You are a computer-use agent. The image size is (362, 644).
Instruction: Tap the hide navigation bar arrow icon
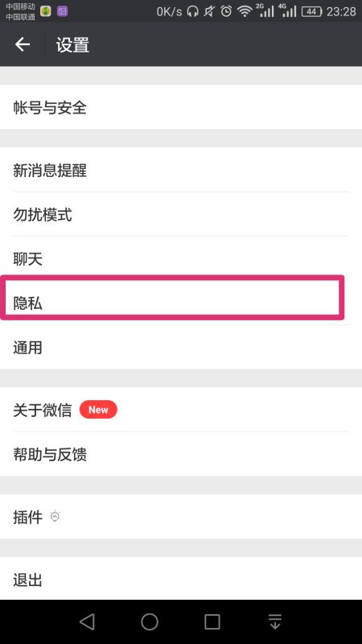tap(275, 621)
